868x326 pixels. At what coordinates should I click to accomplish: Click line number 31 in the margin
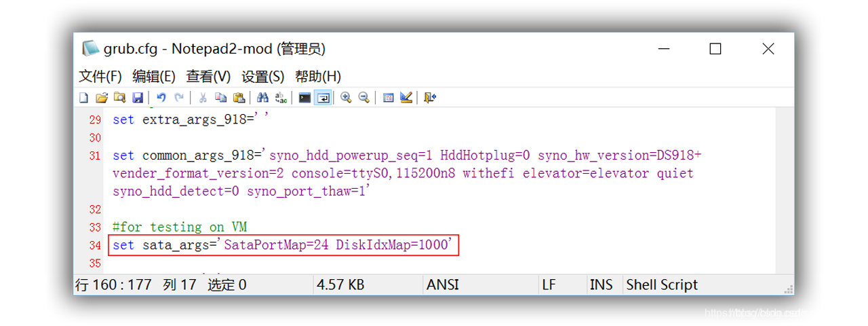94,156
